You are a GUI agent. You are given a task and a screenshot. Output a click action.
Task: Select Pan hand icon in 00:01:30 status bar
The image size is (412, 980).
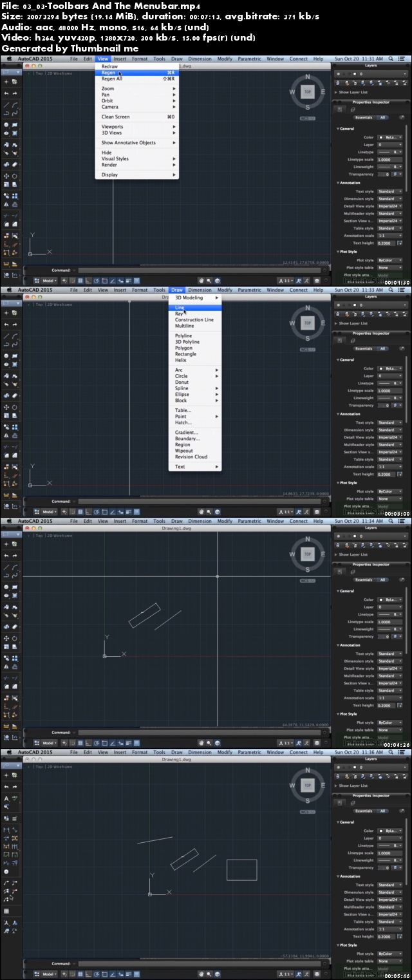[201, 281]
